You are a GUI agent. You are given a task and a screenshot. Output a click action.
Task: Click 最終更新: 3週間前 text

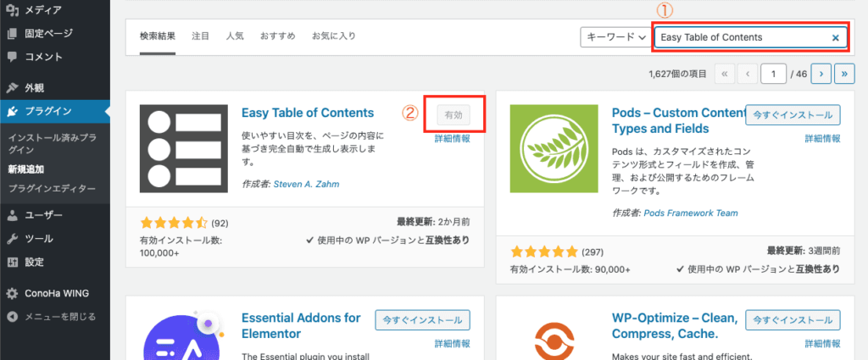(804, 251)
